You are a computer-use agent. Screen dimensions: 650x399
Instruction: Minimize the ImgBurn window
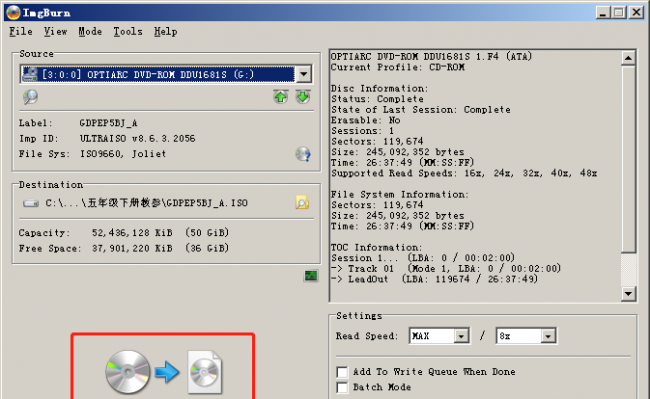[603, 12]
